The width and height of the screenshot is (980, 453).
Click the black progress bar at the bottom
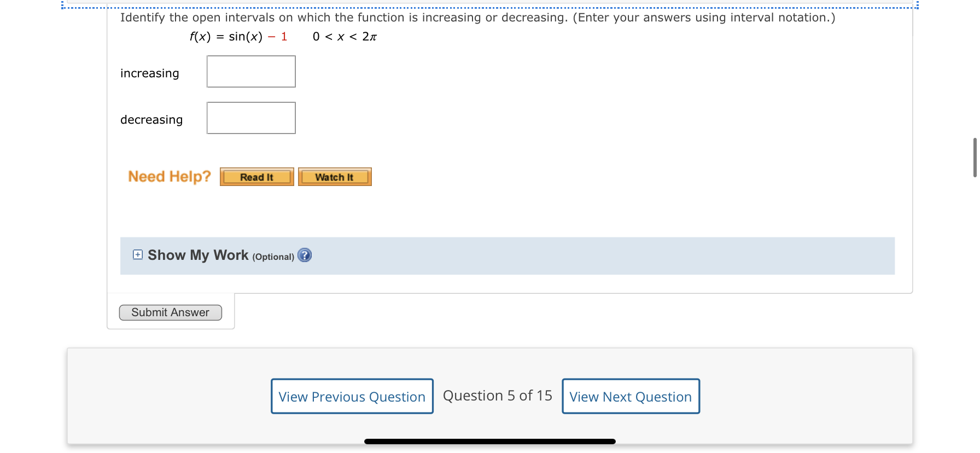490,440
